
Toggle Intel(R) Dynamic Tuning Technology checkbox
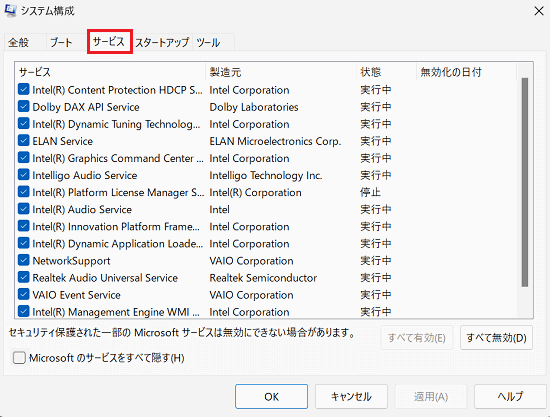24,124
